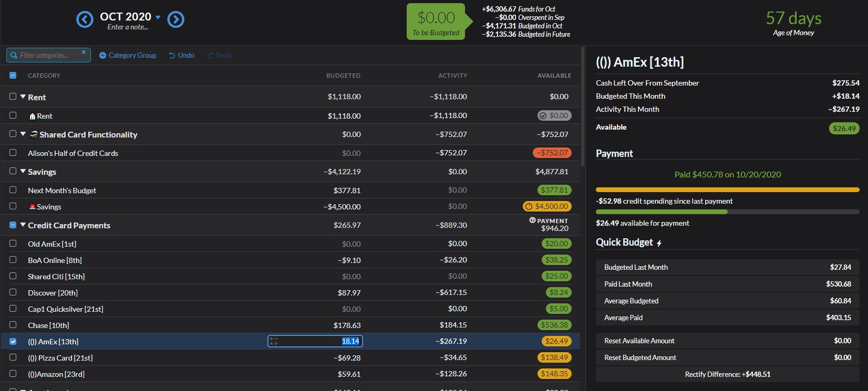Click the $0.00 Rent available pill
The width and height of the screenshot is (868, 391).
tap(554, 115)
